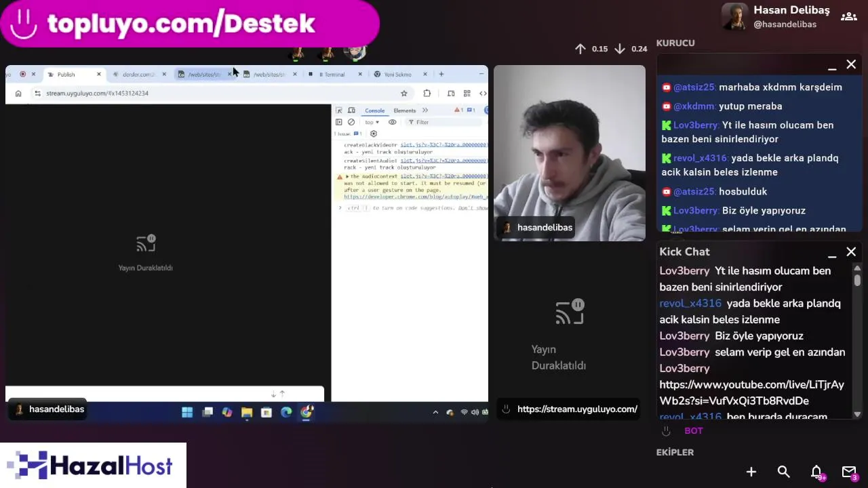This screenshot has height=488, width=868.
Task: Open File Explorer from the taskbar
Action: point(247,412)
